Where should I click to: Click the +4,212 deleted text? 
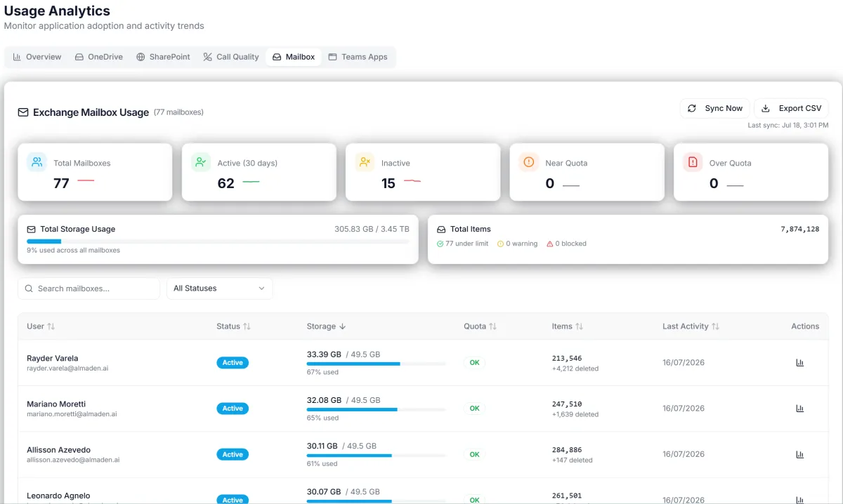[575, 369]
